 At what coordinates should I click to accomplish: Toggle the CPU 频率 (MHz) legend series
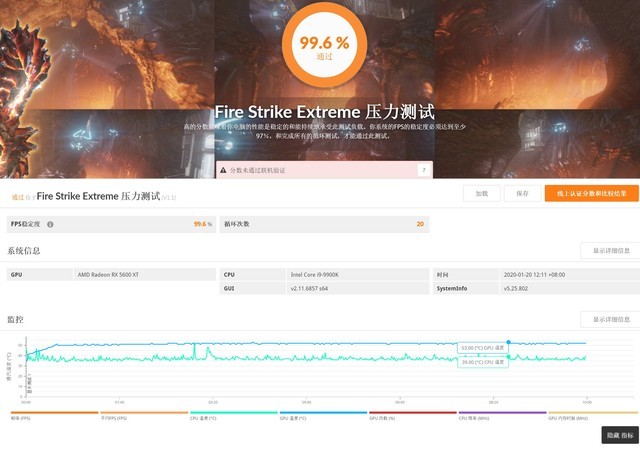pyautogui.click(x=502, y=416)
